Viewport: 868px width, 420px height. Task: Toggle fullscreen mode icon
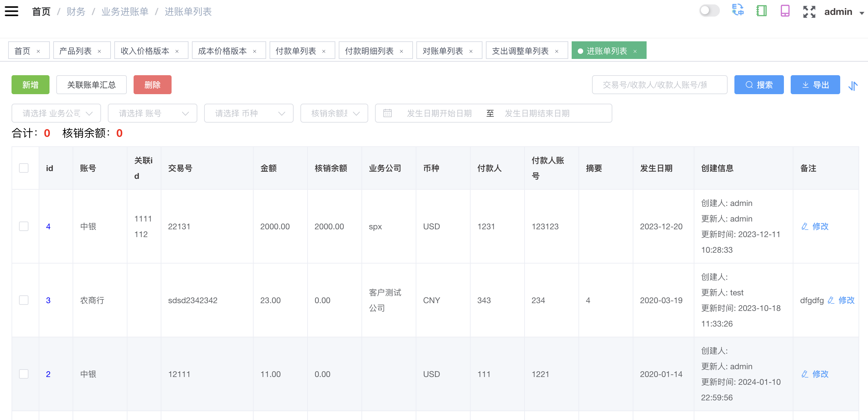coord(809,12)
